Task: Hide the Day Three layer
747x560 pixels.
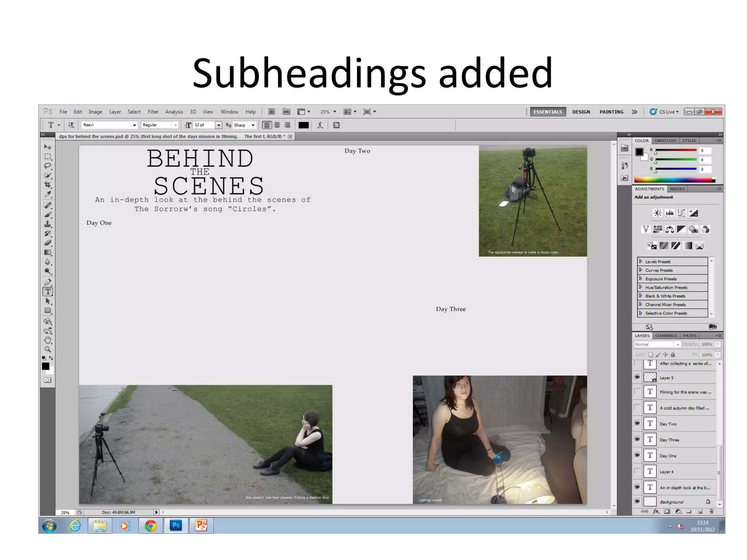Action: click(x=637, y=439)
